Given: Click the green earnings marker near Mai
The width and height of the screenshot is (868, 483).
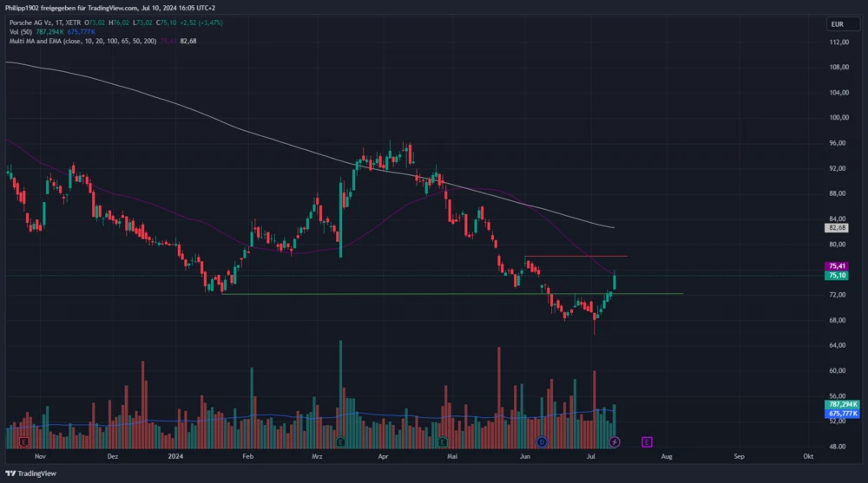Looking at the screenshot, I should click(443, 441).
